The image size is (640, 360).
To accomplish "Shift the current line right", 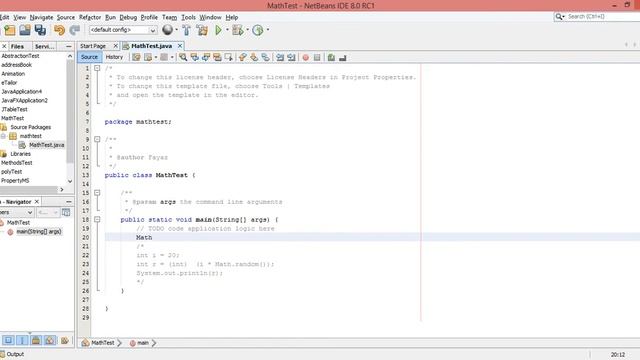I will pos(291,57).
